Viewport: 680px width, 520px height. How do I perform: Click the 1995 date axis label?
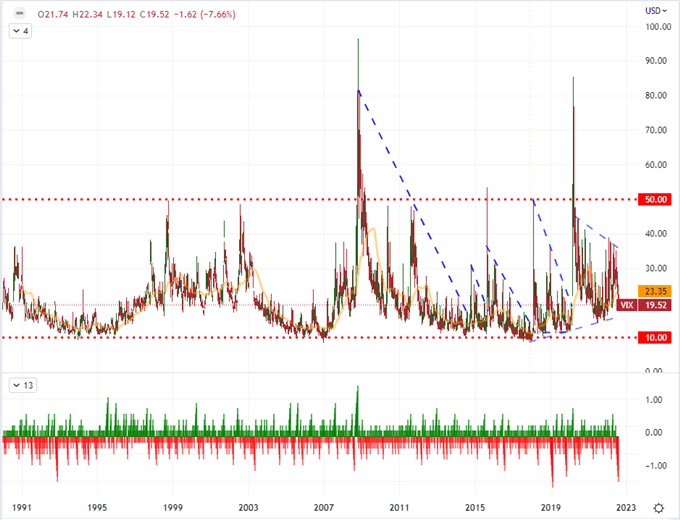click(97, 507)
